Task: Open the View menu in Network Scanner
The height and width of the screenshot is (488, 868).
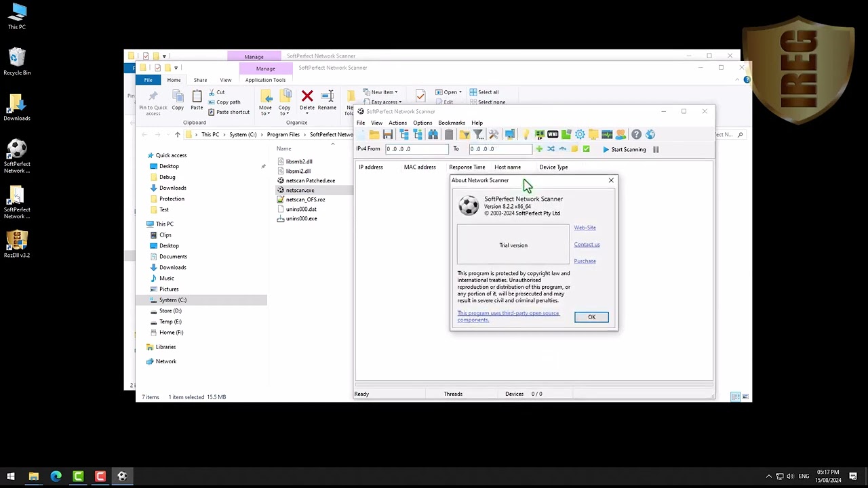Action: point(376,123)
